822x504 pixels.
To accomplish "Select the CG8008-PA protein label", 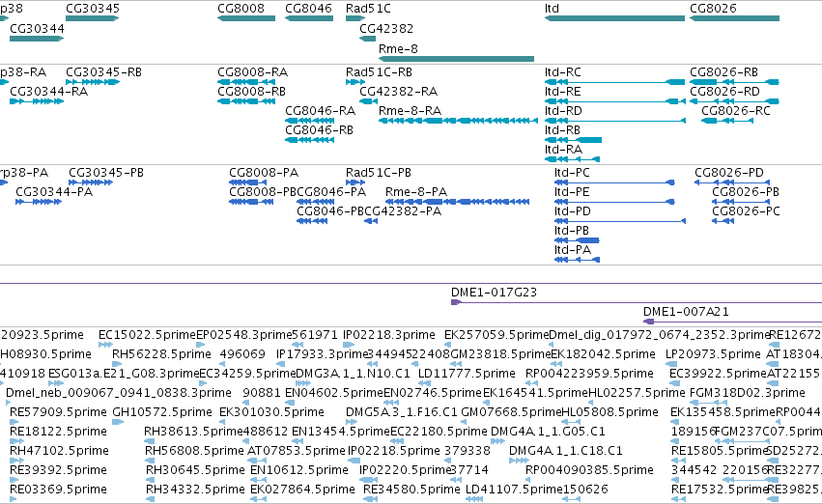I will (x=264, y=173).
